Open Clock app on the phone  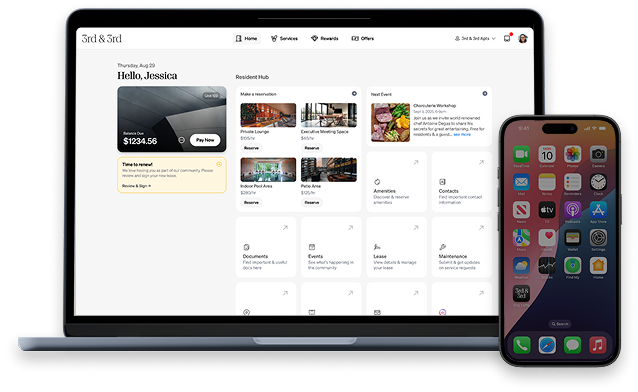pos(598,182)
